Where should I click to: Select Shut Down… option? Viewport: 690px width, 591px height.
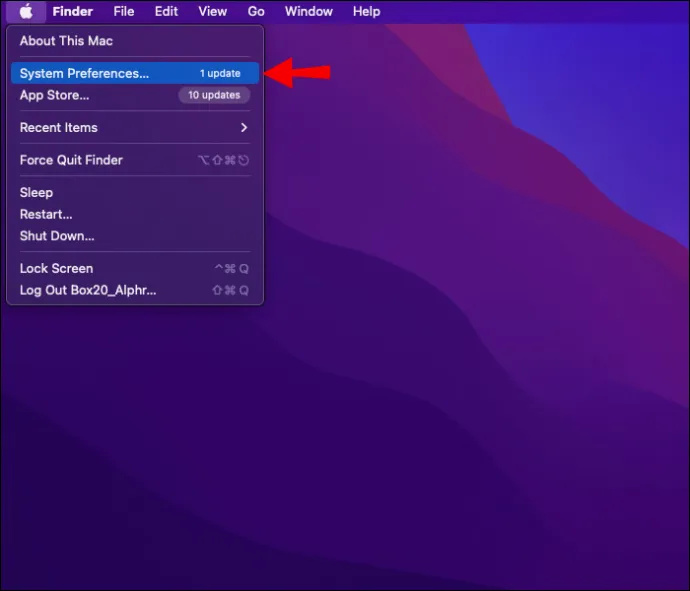coord(135,236)
